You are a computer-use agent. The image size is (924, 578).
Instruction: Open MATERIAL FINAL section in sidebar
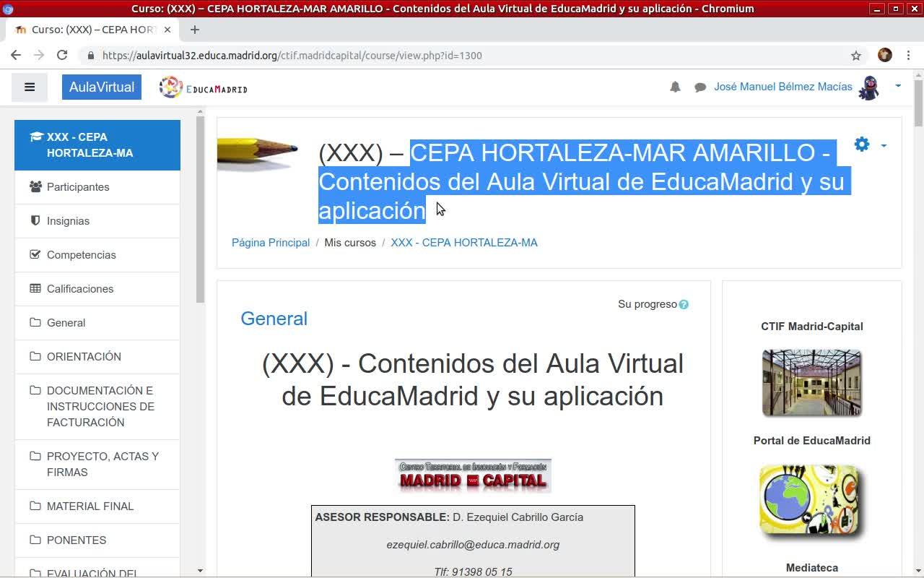[97, 506]
